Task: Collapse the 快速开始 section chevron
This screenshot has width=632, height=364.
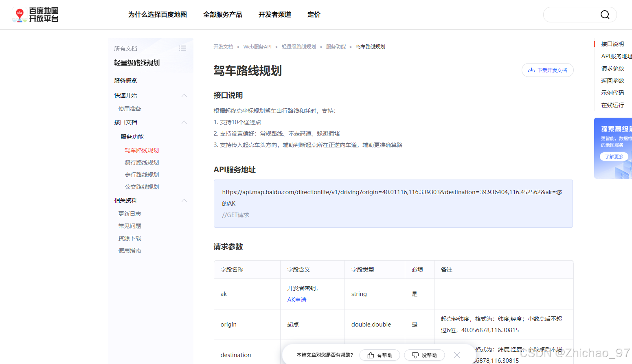Action: click(x=184, y=95)
